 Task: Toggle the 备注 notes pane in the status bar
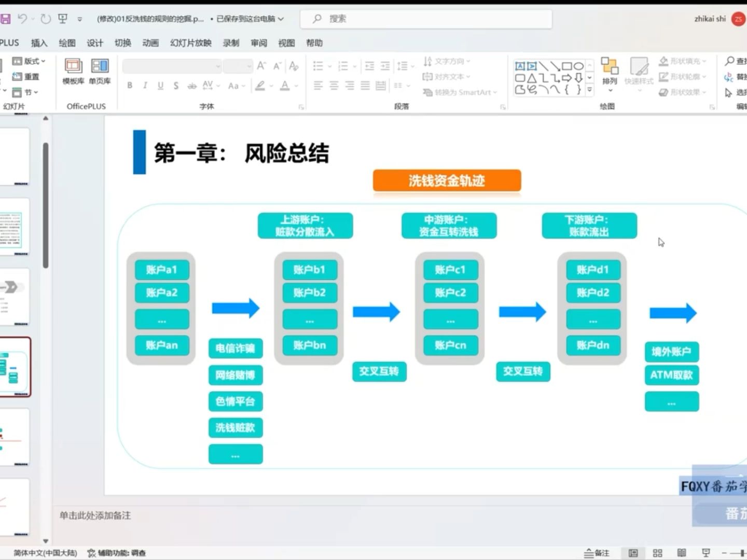pyautogui.click(x=597, y=553)
